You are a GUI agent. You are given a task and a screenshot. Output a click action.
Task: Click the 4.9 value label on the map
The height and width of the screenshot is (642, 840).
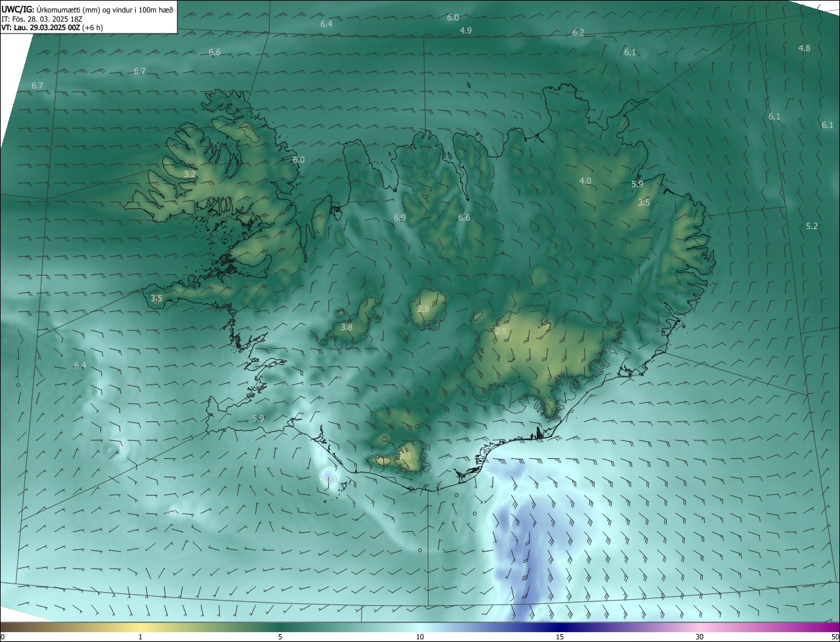466,31
